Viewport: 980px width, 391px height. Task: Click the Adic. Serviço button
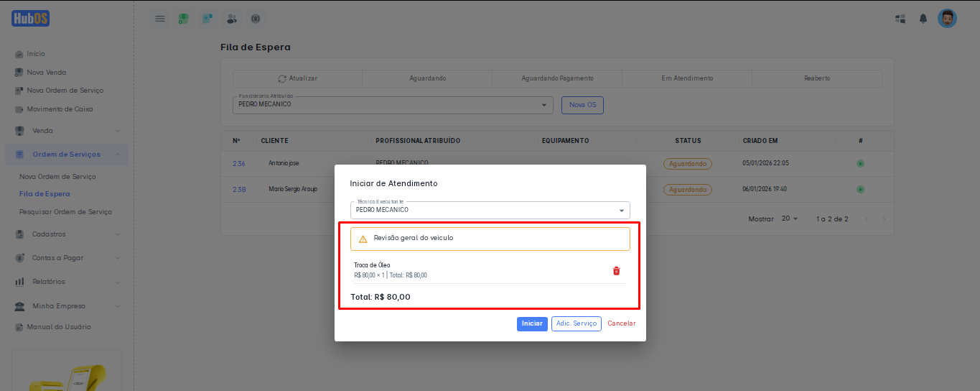click(576, 324)
